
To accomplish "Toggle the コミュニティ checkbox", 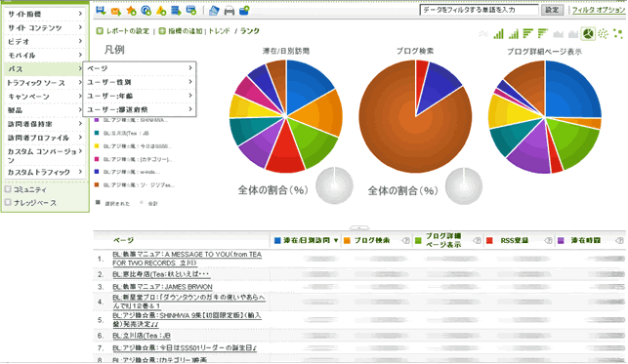I will [x=8, y=189].
